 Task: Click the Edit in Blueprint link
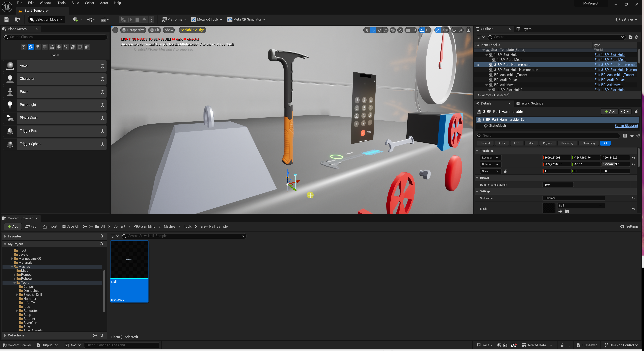[626, 125]
